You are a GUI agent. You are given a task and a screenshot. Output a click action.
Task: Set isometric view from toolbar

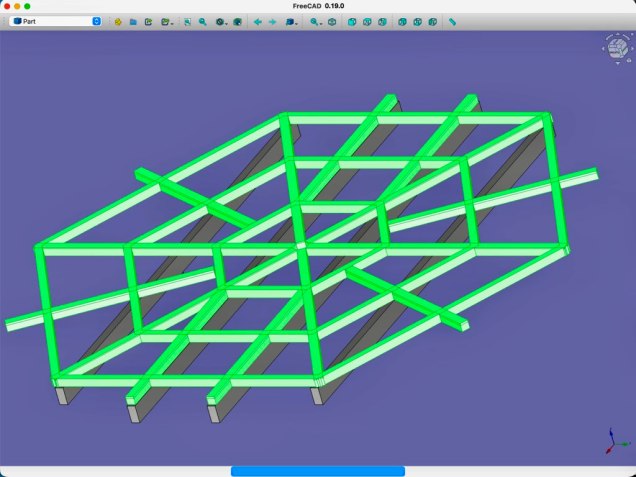click(x=334, y=21)
